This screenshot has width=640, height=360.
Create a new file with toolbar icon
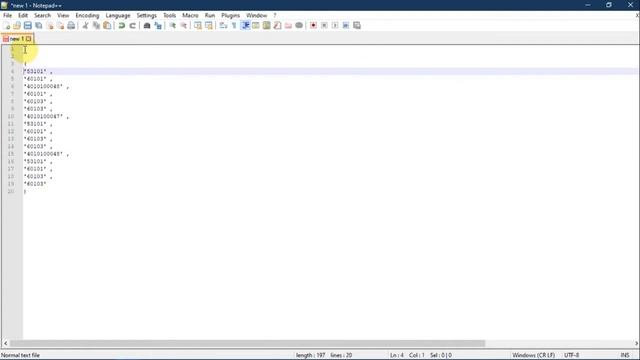[x=6, y=26]
